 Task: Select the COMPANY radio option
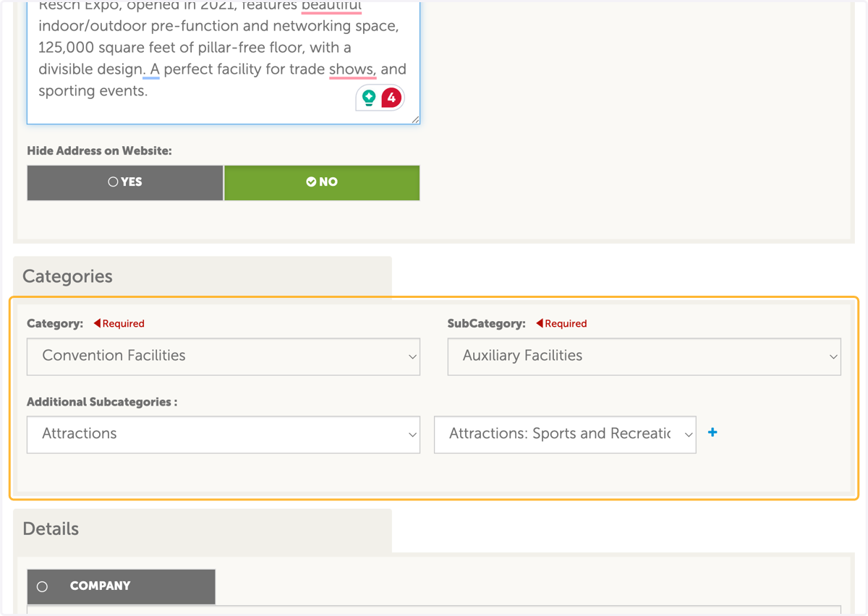121,586
